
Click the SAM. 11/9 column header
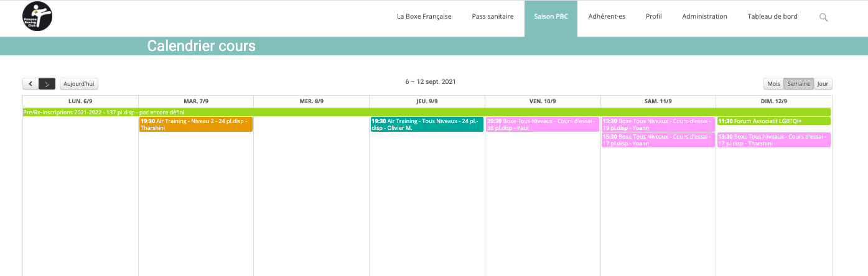[658, 101]
